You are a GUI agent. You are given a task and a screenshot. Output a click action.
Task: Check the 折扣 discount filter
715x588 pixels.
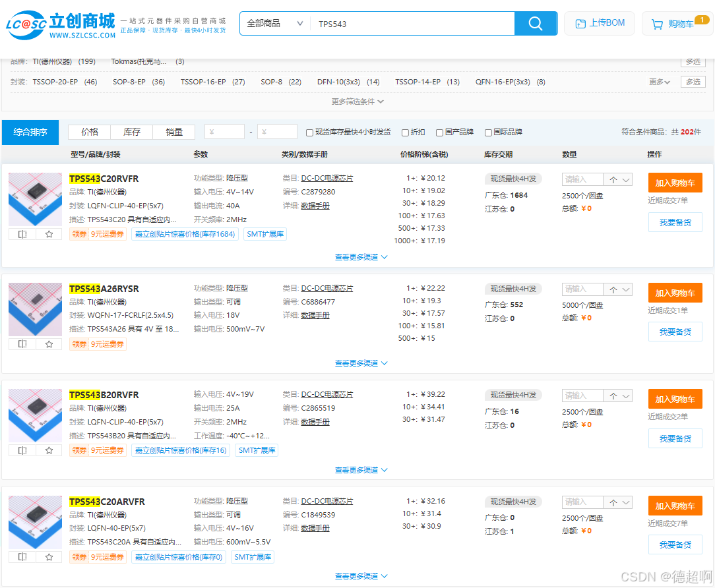tap(405, 132)
